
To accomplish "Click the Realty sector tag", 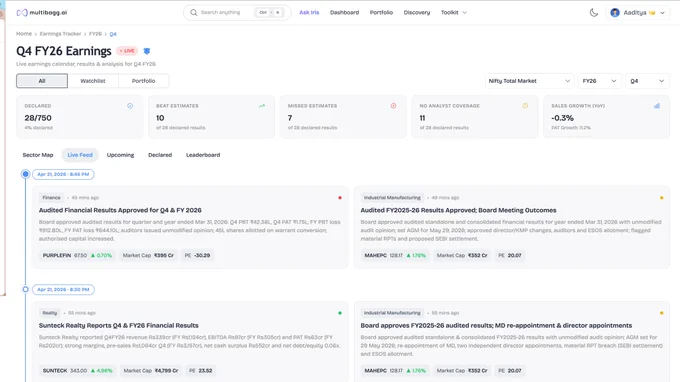I will tap(49, 313).
